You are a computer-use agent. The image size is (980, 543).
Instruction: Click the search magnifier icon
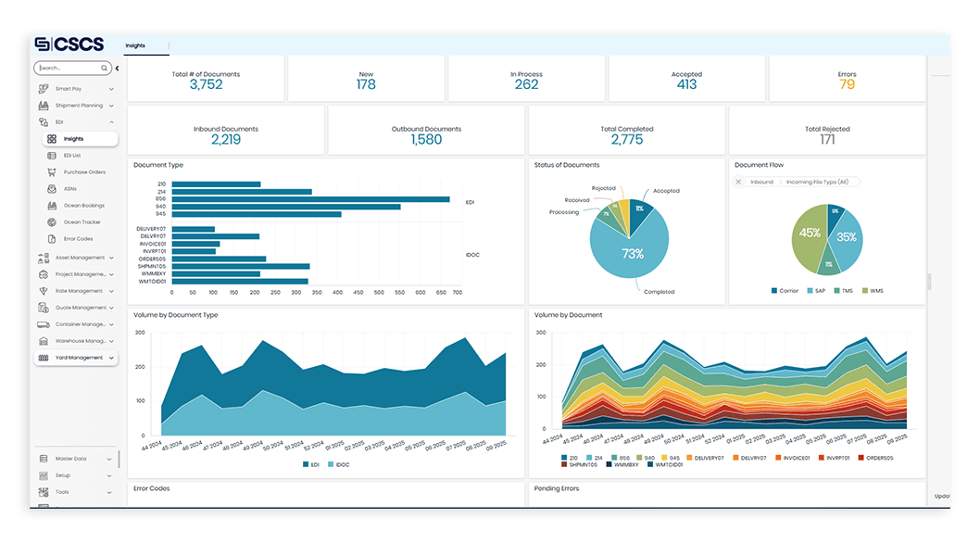click(105, 68)
